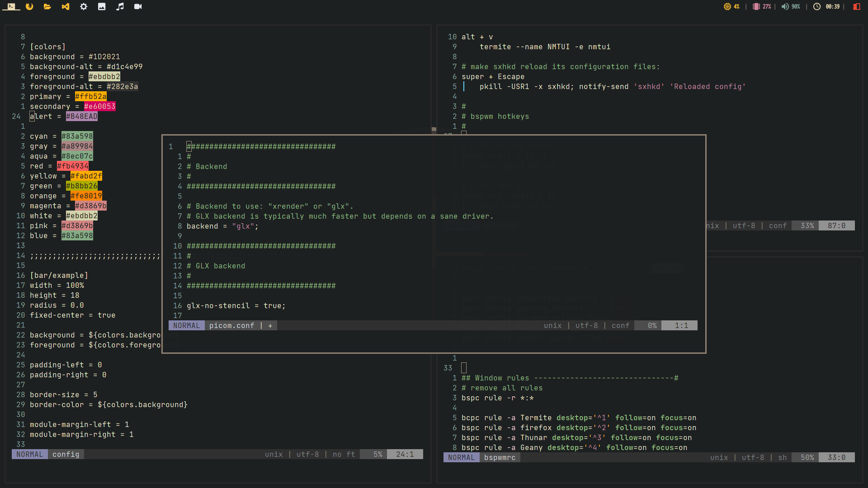
Task: Click the 'pkill -USR1 -x sxhkd' command line
Action: click(613, 87)
